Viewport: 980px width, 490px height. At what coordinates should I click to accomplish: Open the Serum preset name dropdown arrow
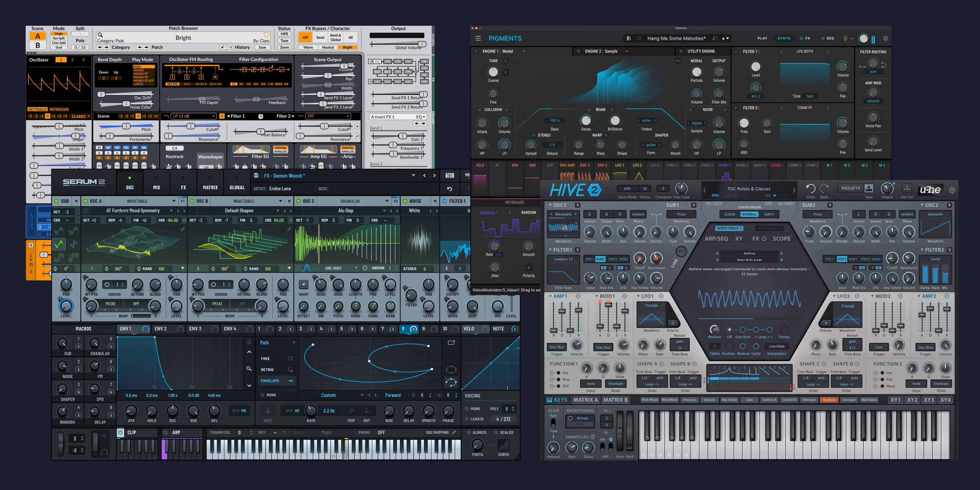coord(413,175)
